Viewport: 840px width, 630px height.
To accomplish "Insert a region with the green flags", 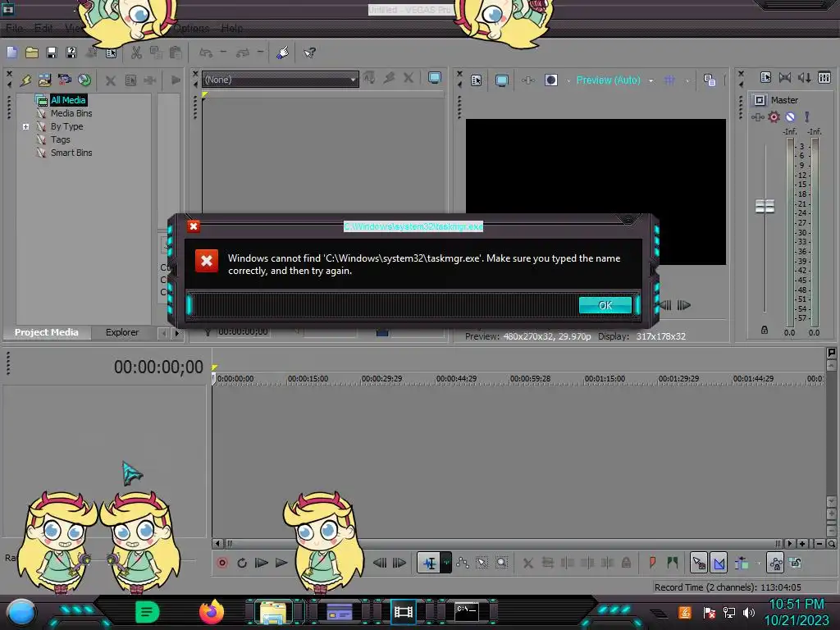I will pyautogui.click(x=673, y=563).
